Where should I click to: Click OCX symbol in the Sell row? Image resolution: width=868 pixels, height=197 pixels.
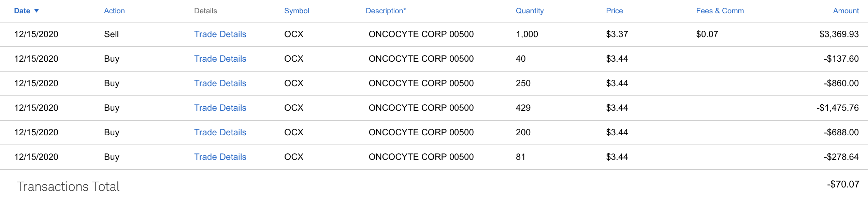[x=294, y=34]
